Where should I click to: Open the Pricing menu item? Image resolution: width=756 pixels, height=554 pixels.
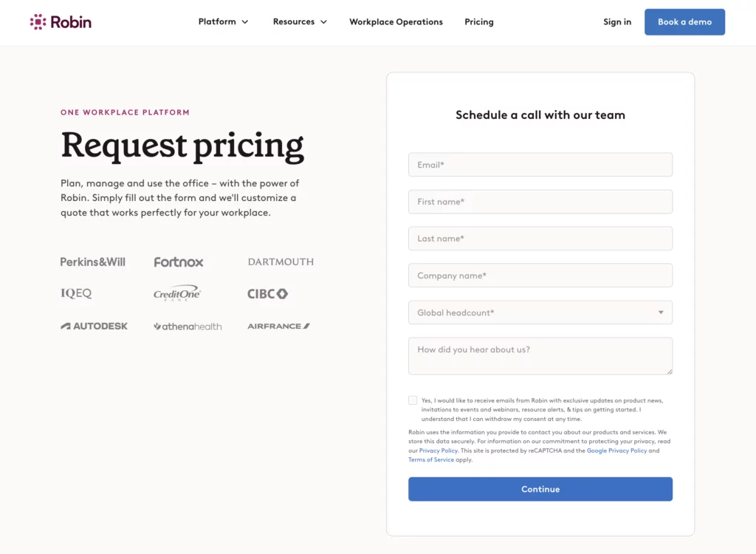point(478,21)
